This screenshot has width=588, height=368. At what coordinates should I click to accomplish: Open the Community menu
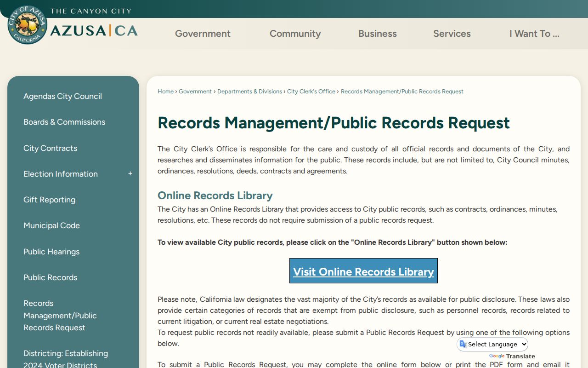tap(295, 34)
